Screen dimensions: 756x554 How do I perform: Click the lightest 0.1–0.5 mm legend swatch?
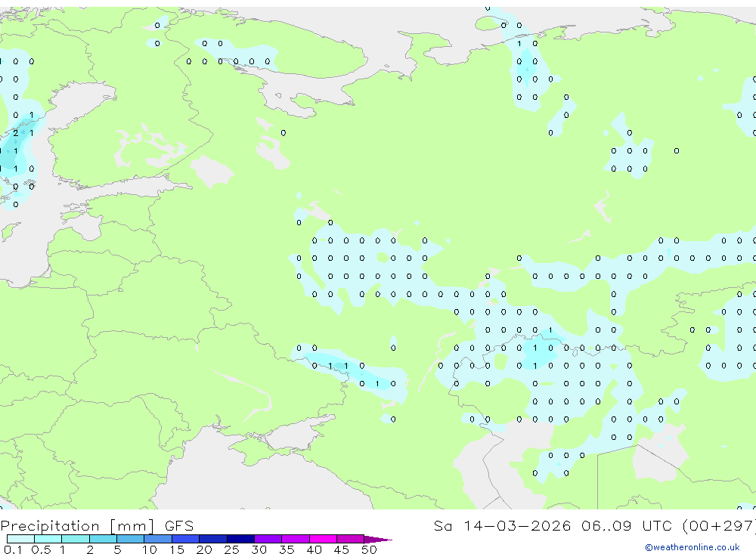click(x=20, y=539)
